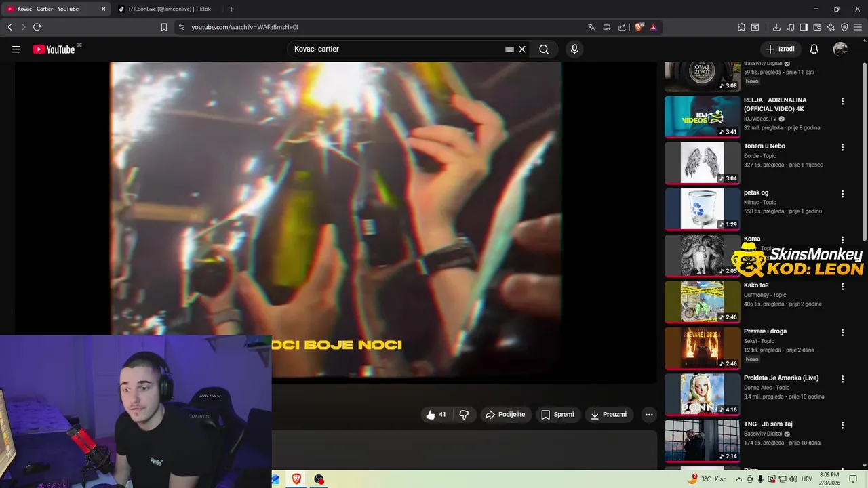
Task: Open options for Tonem u Nebo
Action: (x=842, y=147)
